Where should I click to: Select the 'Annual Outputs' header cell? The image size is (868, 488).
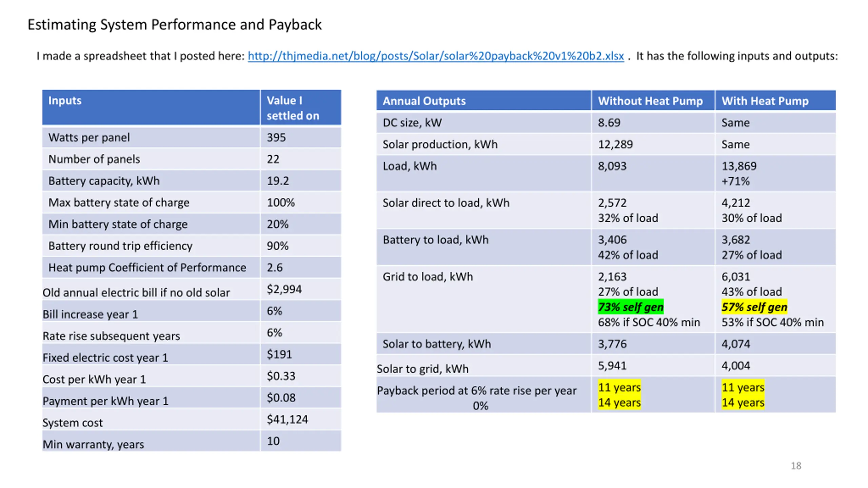click(424, 101)
